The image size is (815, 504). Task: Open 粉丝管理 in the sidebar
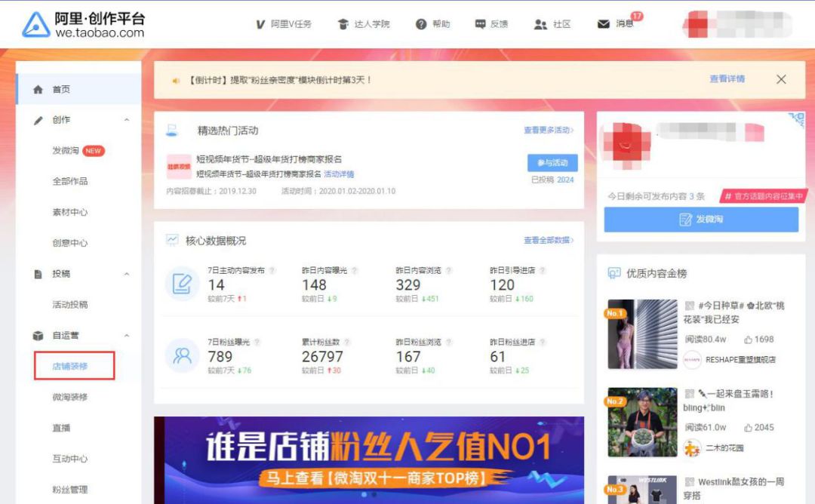(69, 490)
